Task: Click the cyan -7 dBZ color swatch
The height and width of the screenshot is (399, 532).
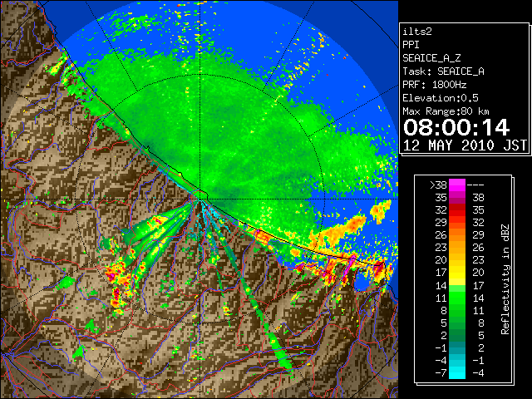Action: coord(457,372)
